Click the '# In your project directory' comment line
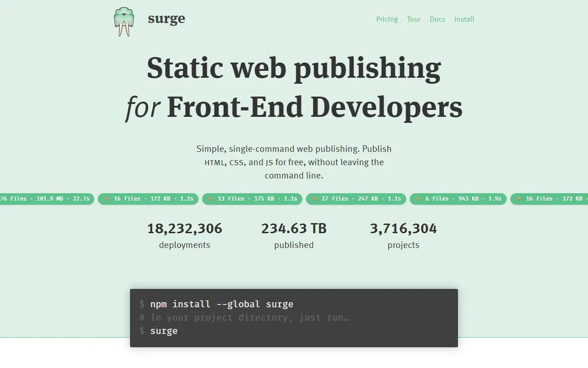The image size is (588, 368). click(244, 317)
